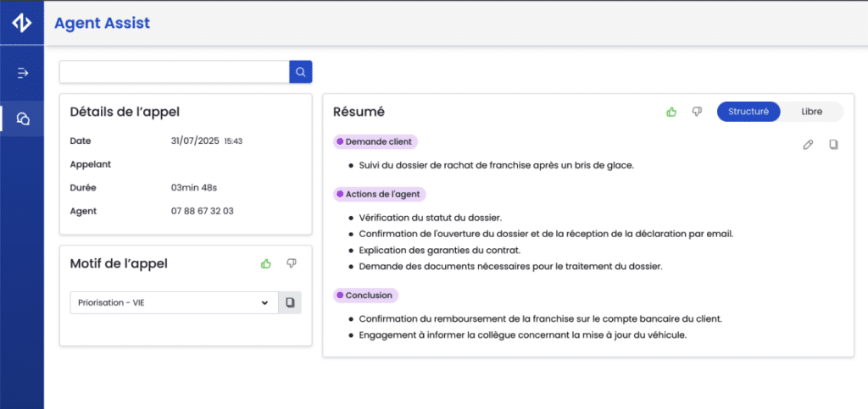Select the Demande client tag
This screenshot has height=409, width=868.
[376, 141]
